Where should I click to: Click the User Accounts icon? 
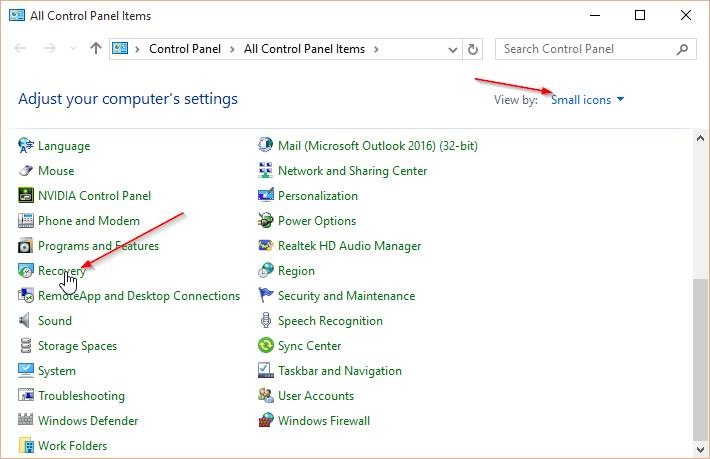[x=265, y=395]
